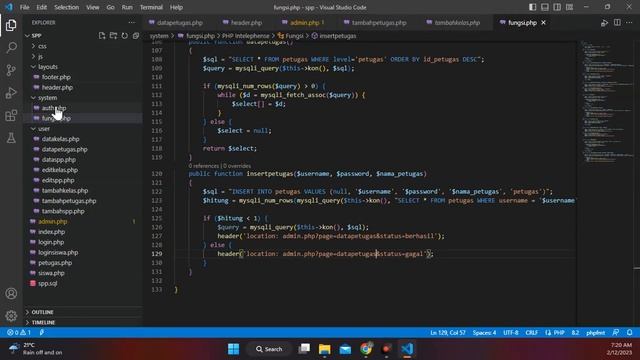
Task: Expand the TIMELINE section
Action: click(43, 322)
